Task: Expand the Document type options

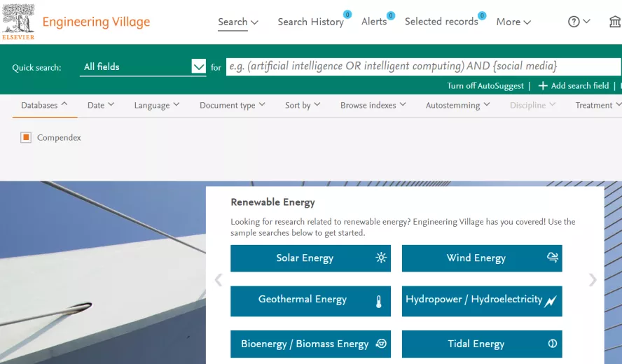Action: pos(232,105)
